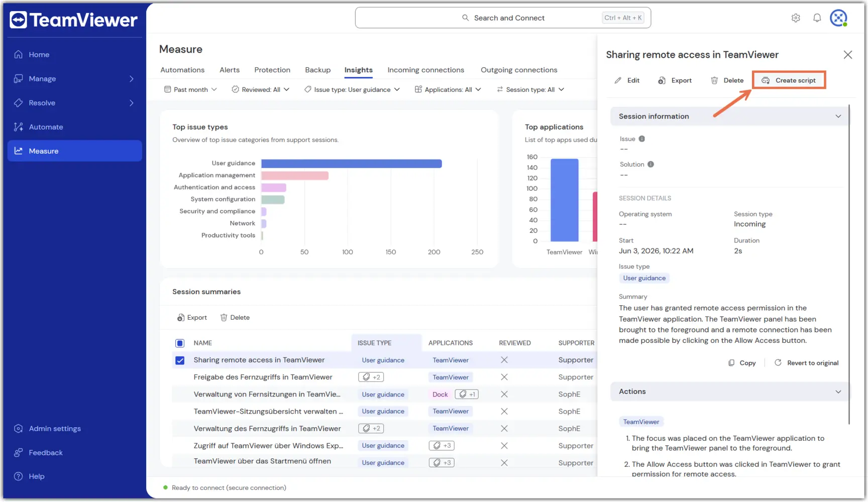Click the TeamViewer logo
Viewport: 868px width, 502px height.
(x=73, y=20)
